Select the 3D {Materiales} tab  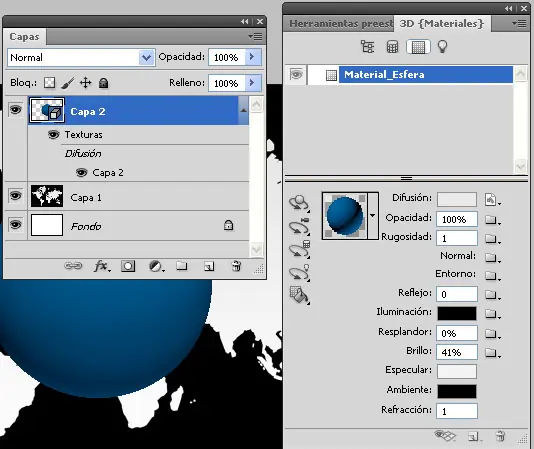pyautogui.click(x=442, y=24)
